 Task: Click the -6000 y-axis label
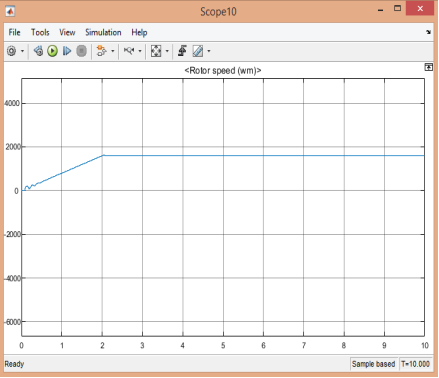click(13, 322)
